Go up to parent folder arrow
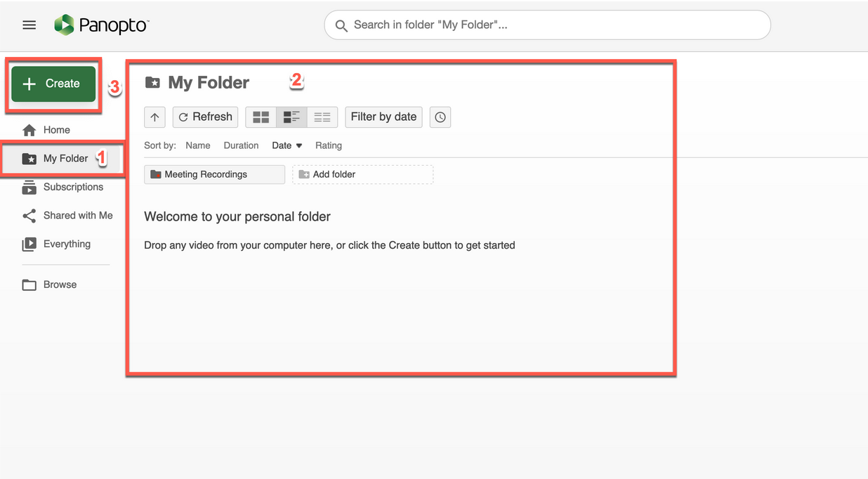This screenshot has width=868, height=479. 154,117
